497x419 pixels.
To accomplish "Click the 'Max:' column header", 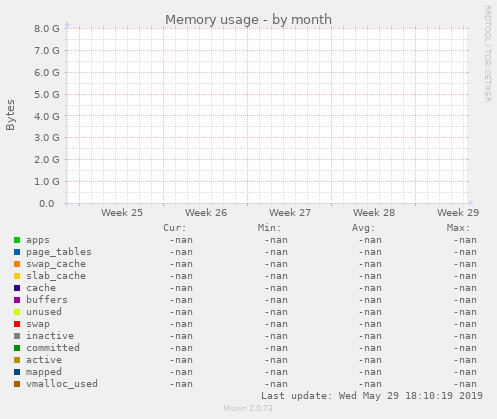I will pyautogui.click(x=458, y=228).
